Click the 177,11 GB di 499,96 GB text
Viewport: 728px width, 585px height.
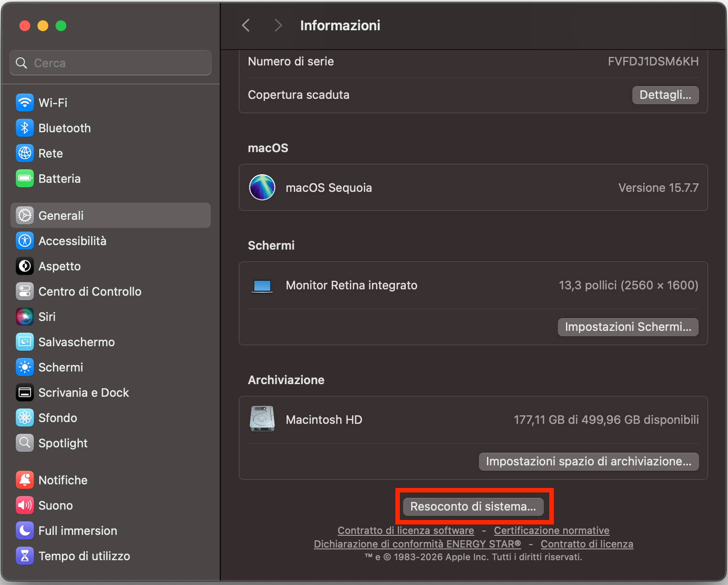[606, 420]
